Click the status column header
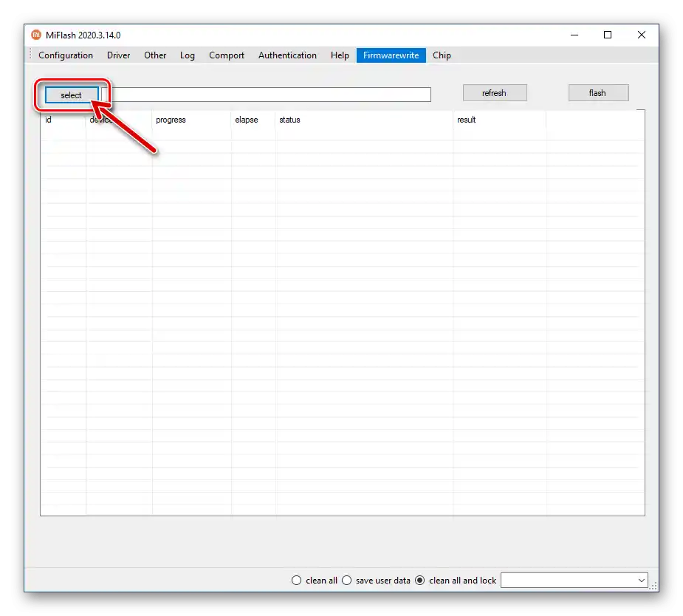 364,120
